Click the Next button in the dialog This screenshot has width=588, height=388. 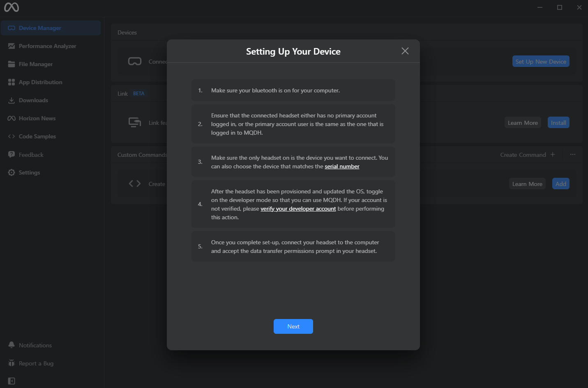tap(293, 326)
